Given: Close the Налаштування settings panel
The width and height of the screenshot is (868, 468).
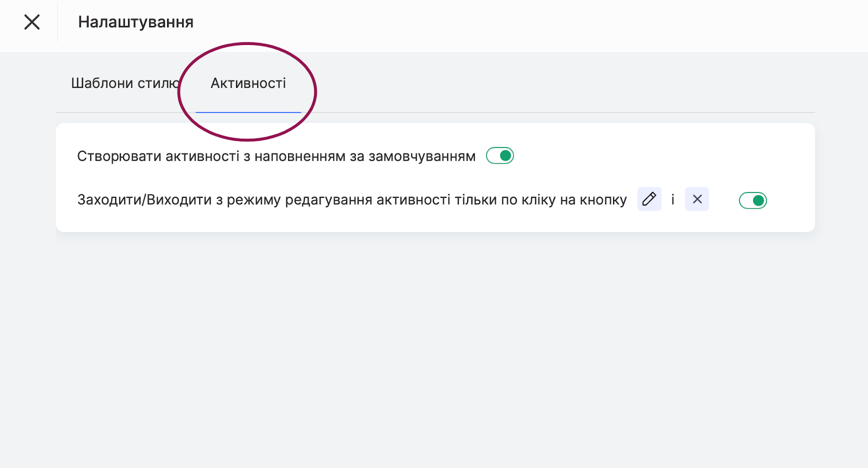Looking at the screenshot, I should (32, 22).
